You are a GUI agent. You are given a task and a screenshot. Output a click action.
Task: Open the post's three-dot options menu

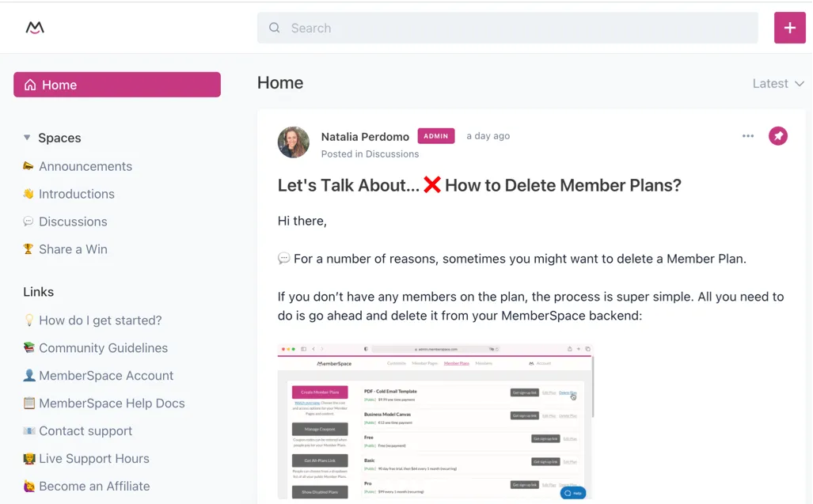click(x=747, y=136)
